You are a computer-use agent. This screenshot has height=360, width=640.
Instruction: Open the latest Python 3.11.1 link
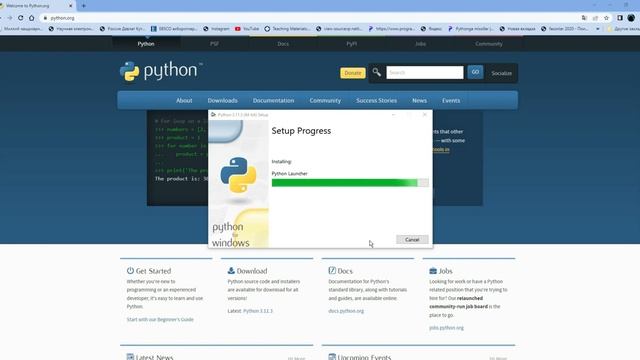click(258, 311)
